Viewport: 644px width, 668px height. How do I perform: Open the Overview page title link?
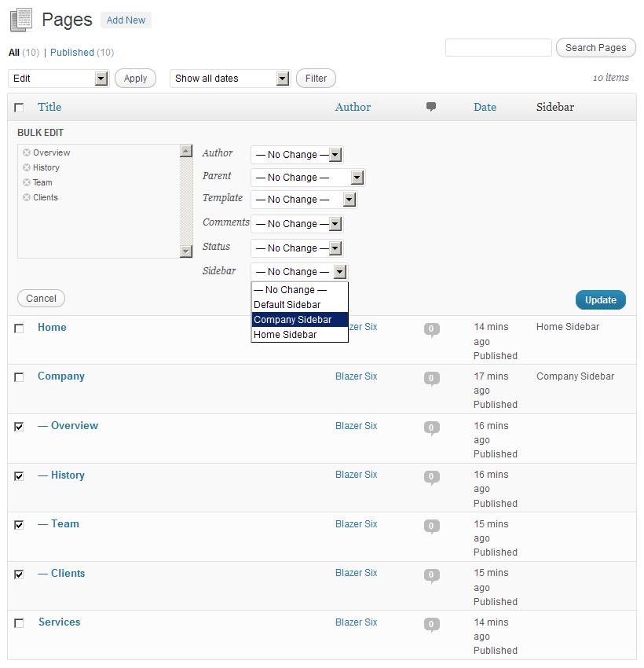tap(68, 426)
